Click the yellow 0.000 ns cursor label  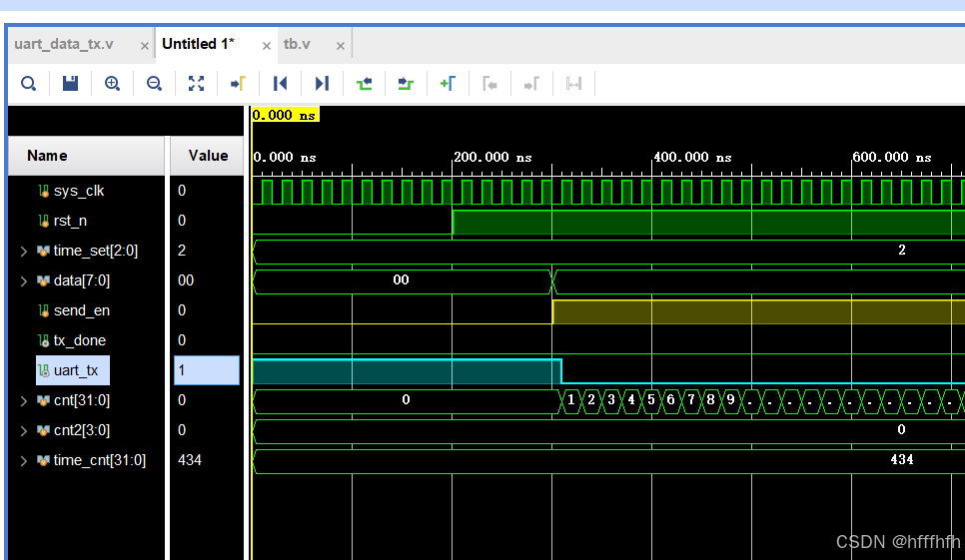pos(285,115)
